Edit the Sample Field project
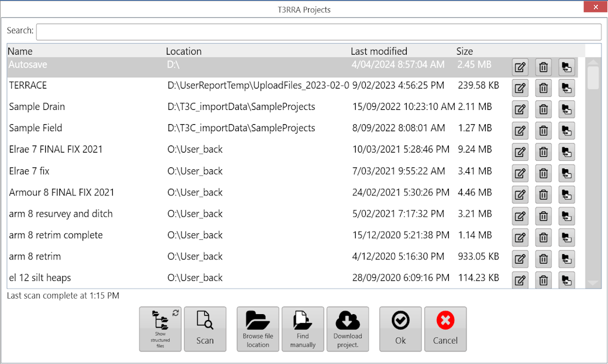Image resolution: width=608 pixels, height=364 pixels. point(520,131)
